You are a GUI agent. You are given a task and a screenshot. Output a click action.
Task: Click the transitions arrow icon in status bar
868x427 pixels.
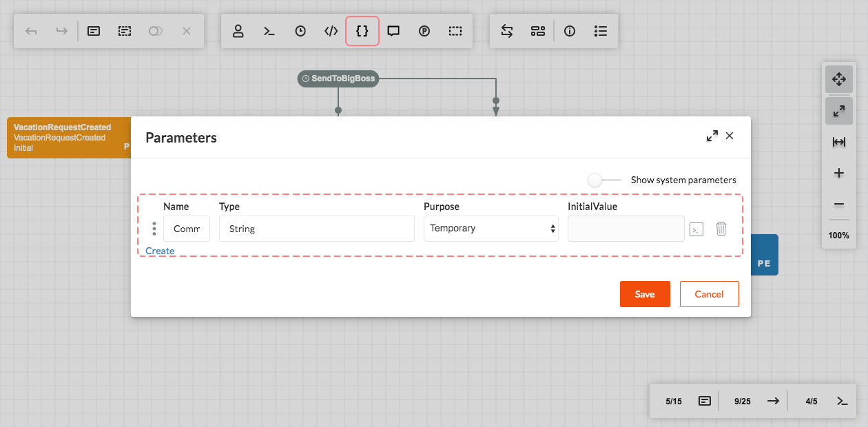click(774, 401)
